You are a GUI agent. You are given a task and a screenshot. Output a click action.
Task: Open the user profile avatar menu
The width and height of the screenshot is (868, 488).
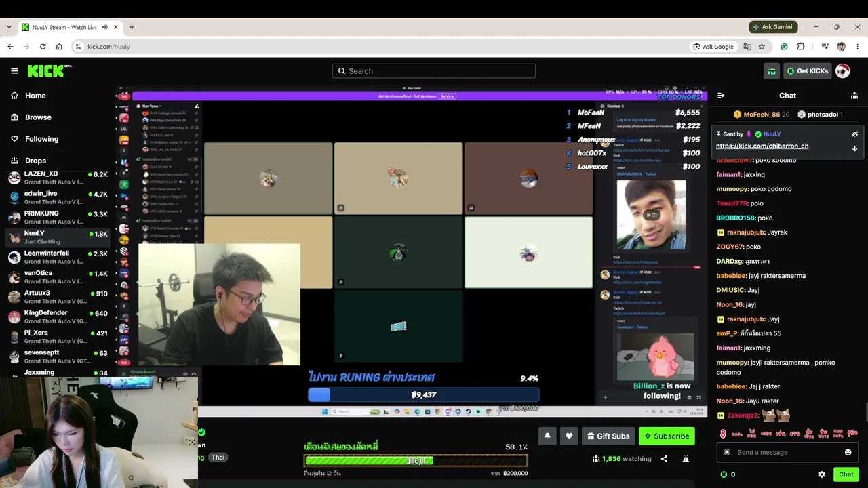[842, 71]
